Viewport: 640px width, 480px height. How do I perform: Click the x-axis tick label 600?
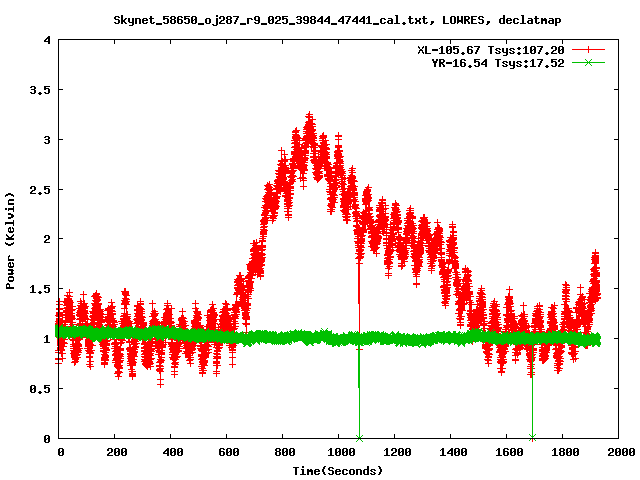[229, 452]
